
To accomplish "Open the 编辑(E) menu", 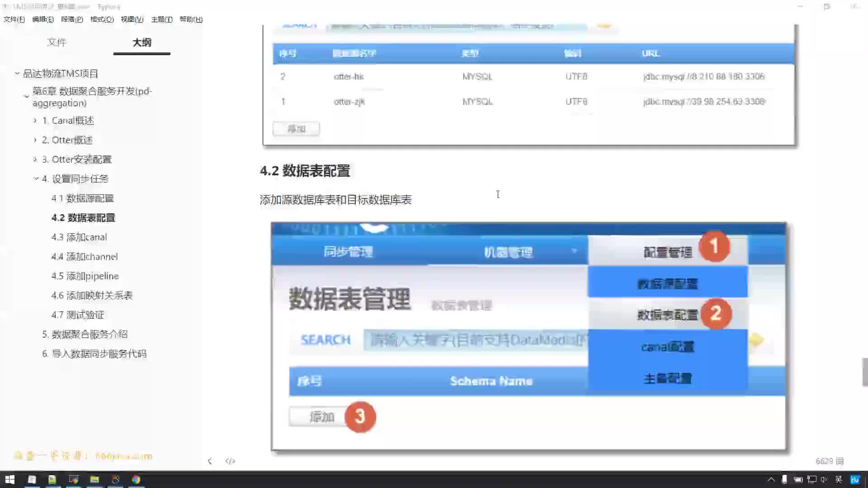I will point(43,19).
